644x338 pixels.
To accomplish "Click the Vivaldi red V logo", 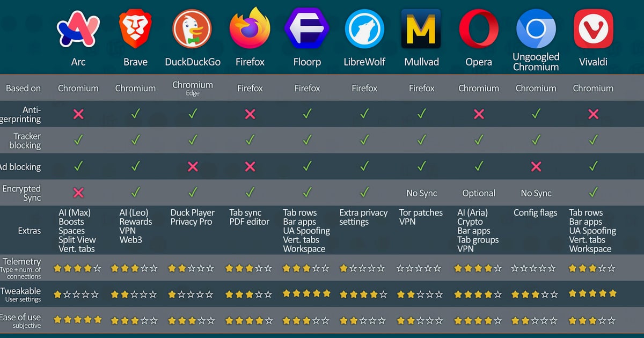I will (x=593, y=29).
